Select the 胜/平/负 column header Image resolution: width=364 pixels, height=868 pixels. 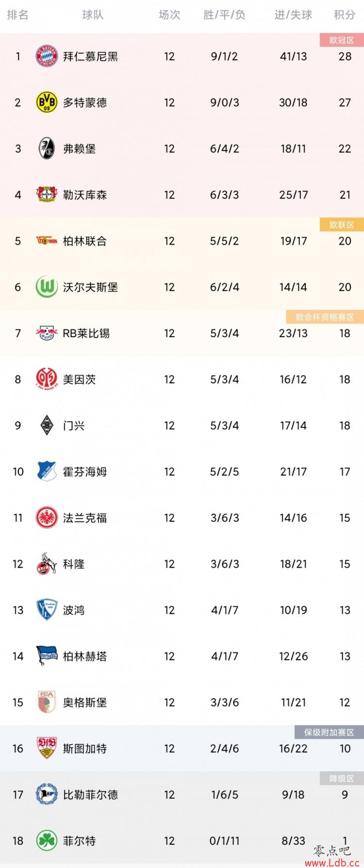[x=224, y=15]
